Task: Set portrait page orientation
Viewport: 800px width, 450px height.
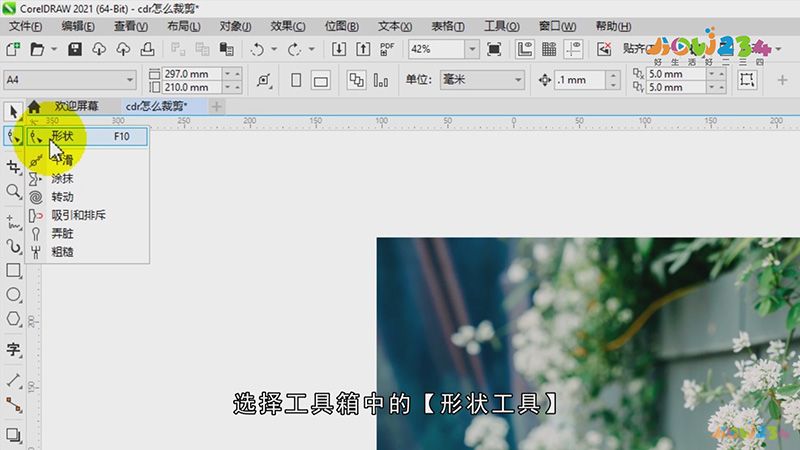Action: pyautogui.click(x=296, y=80)
